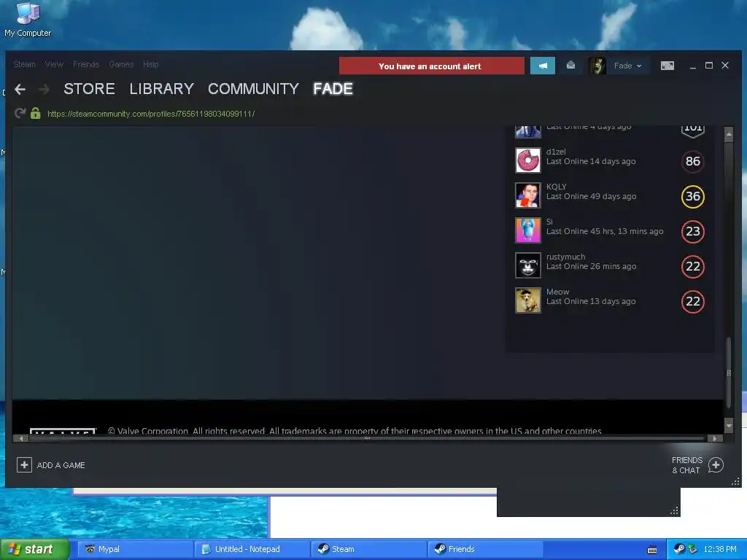Enter Big Picture mode icon
Image resolution: width=747 pixels, height=560 pixels.
pyautogui.click(x=667, y=66)
